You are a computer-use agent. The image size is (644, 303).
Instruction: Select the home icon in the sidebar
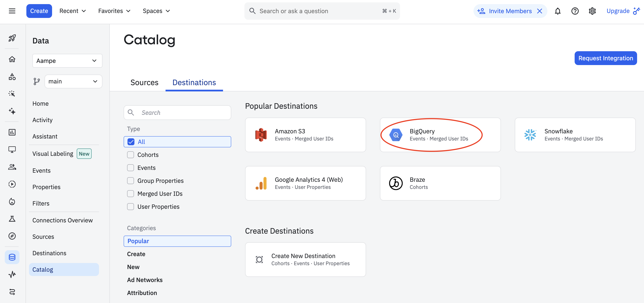pyautogui.click(x=12, y=59)
